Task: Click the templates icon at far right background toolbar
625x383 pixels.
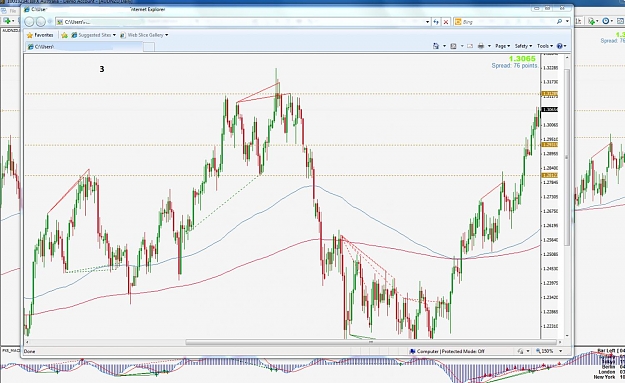Action: (621, 21)
